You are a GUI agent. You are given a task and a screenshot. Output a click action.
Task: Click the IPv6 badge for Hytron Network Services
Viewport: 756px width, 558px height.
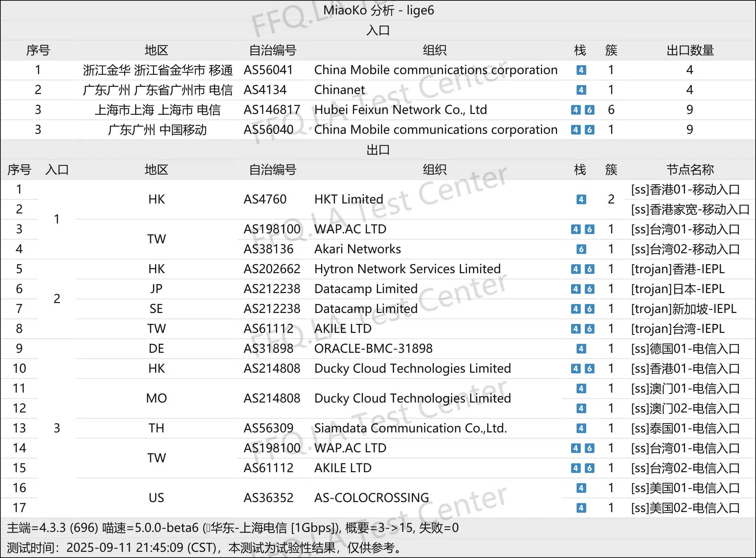(x=589, y=269)
